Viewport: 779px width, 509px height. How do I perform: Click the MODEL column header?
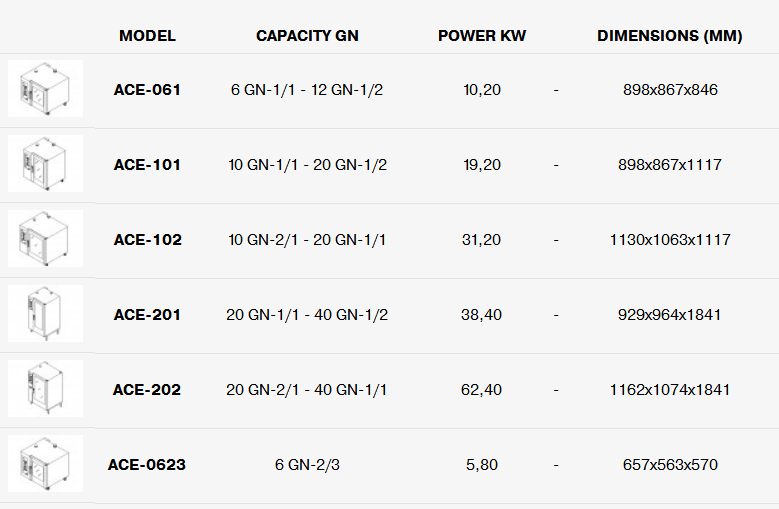[148, 36]
